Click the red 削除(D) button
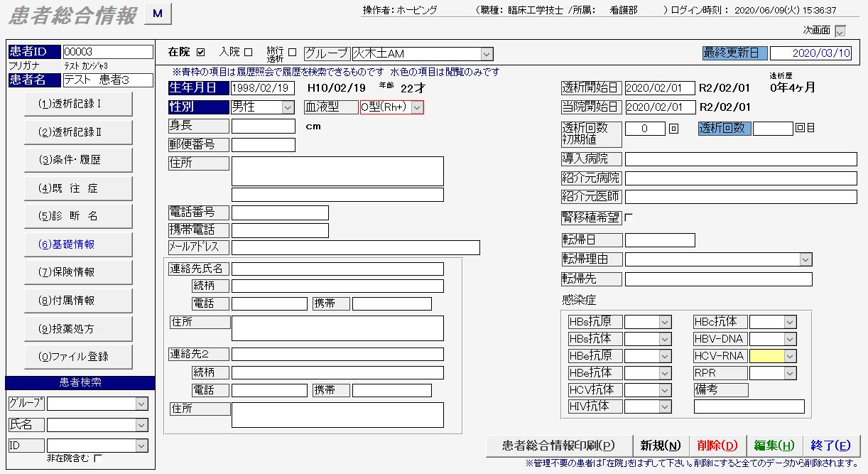This screenshot has width=868, height=474. pyautogui.click(x=717, y=446)
